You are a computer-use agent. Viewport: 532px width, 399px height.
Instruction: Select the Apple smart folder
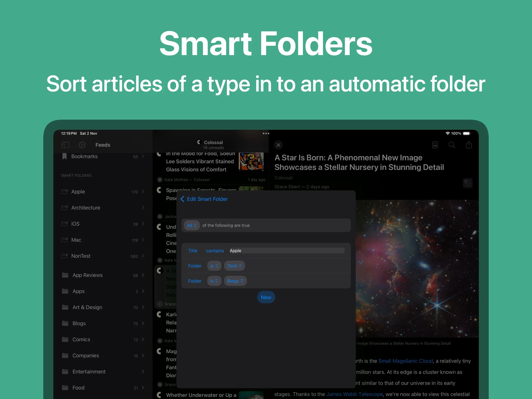(78, 192)
